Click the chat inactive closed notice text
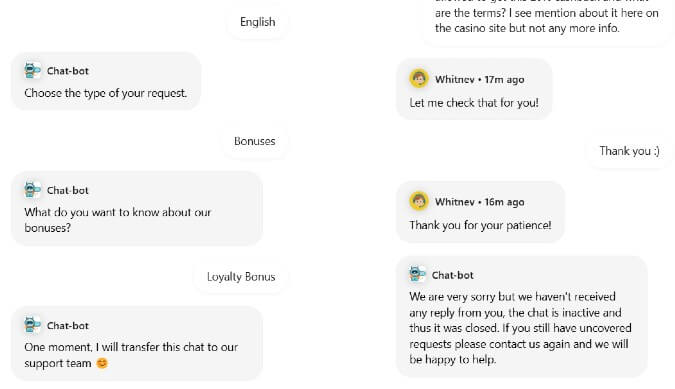This screenshot has width=675, height=389. pos(520,328)
